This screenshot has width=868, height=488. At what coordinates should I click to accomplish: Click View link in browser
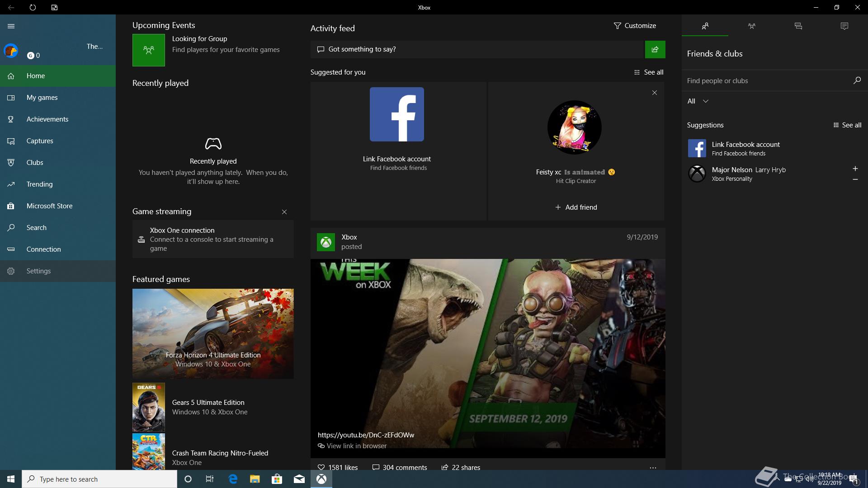tap(352, 446)
